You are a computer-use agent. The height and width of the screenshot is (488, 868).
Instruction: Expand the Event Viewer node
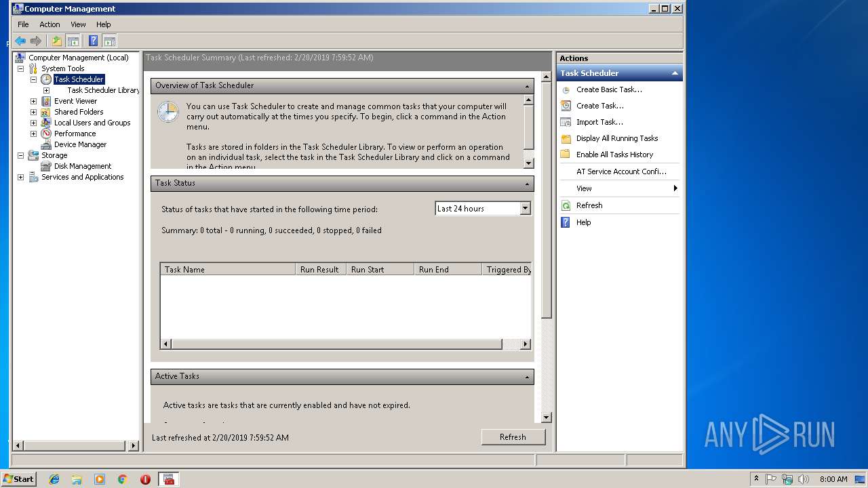33,101
